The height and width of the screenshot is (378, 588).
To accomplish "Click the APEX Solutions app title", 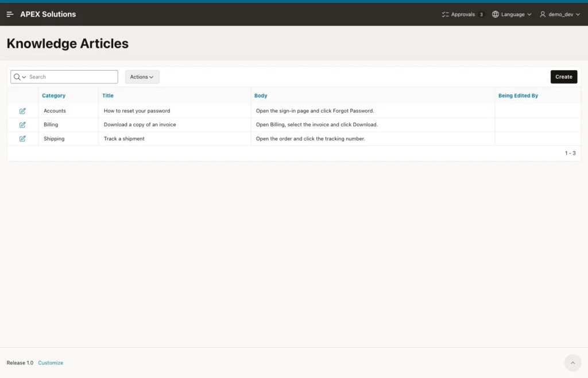I will coord(48,14).
